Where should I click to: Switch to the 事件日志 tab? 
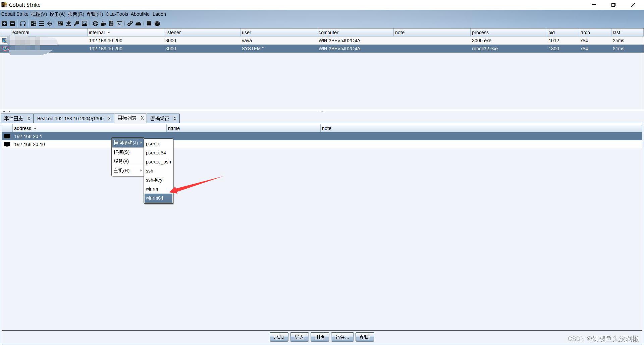pos(14,119)
